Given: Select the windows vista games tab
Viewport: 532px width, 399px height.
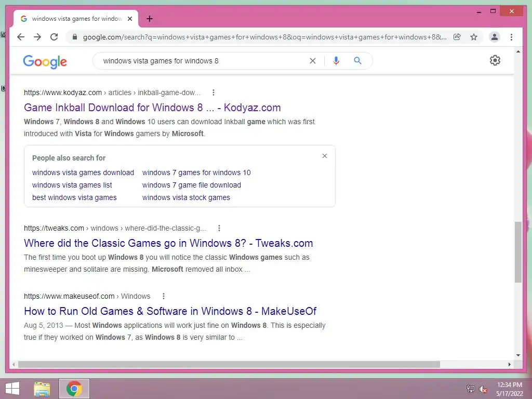Looking at the screenshot, I should point(76,19).
